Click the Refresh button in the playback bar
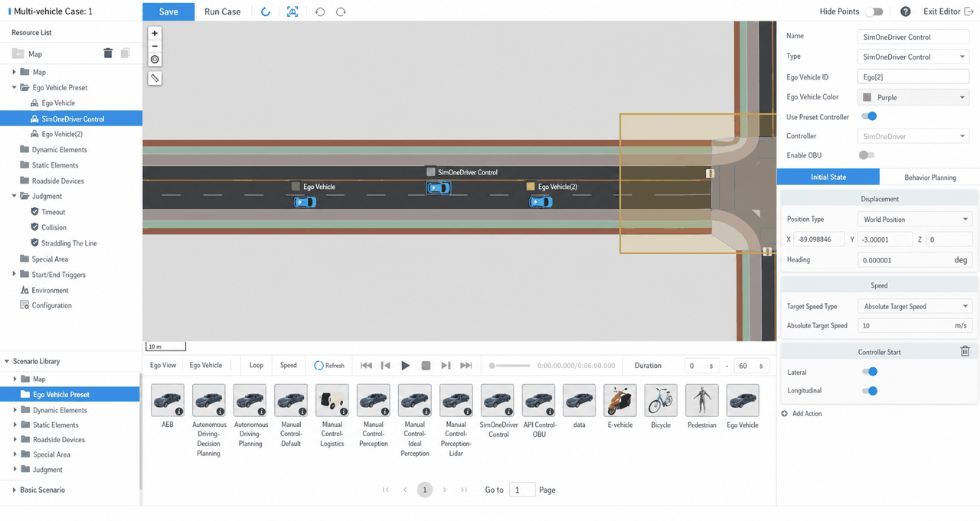This screenshot has height=521, width=980. pyautogui.click(x=329, y=366)
